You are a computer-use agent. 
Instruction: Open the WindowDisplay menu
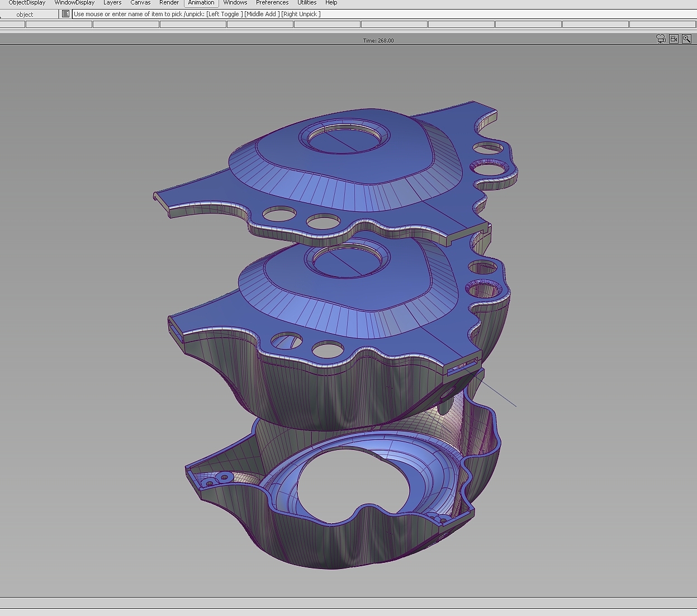click(x=74, y=3)
